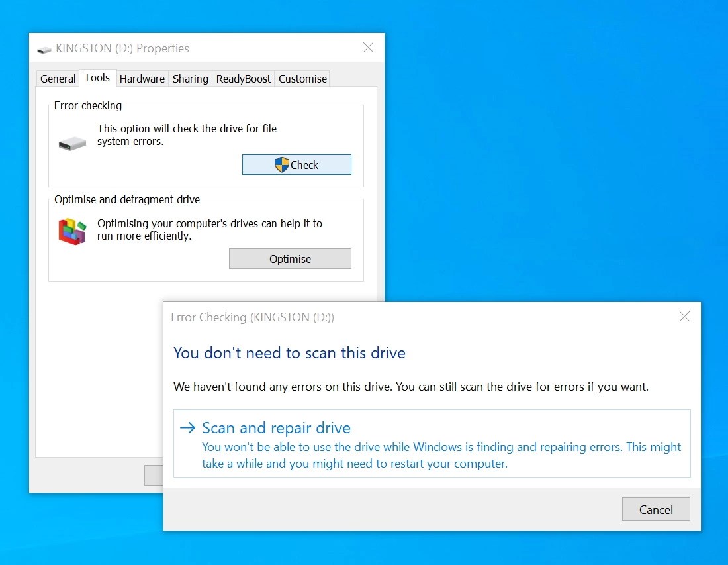Close the KINGSTON Properties window
The image size is (728, 565).
click(368, 48)
